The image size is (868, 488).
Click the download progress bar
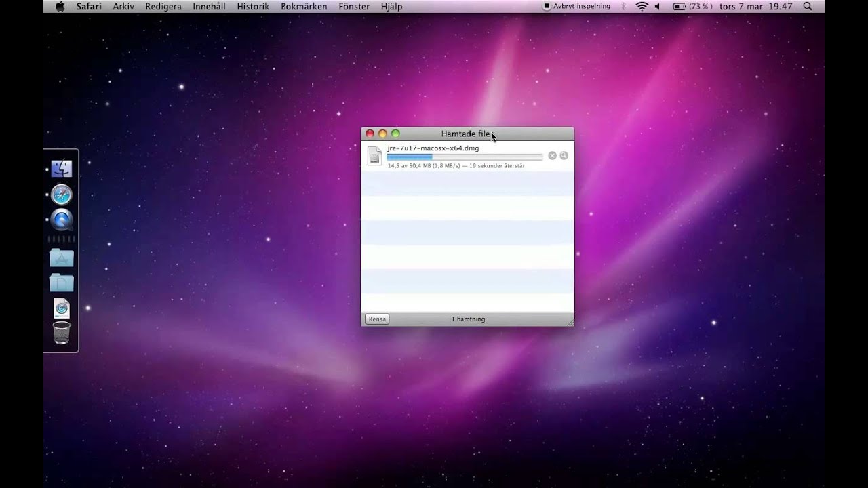click(x=465, y=157)
